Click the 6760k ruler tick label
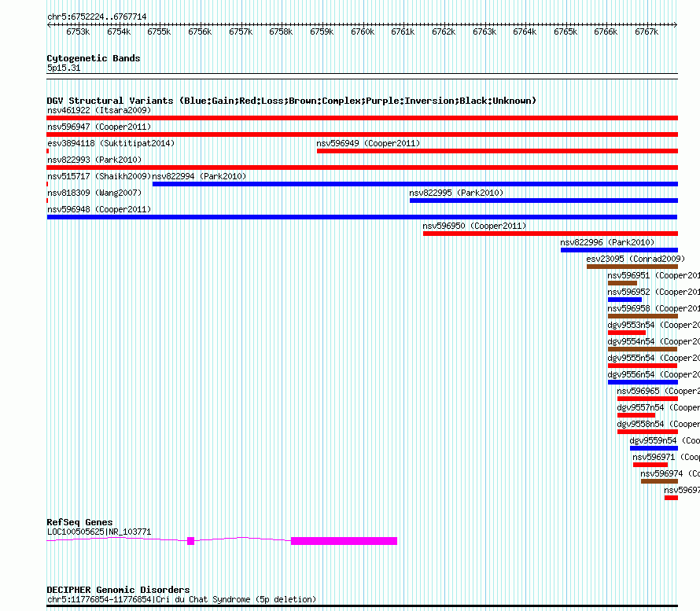 coord(363,31)
